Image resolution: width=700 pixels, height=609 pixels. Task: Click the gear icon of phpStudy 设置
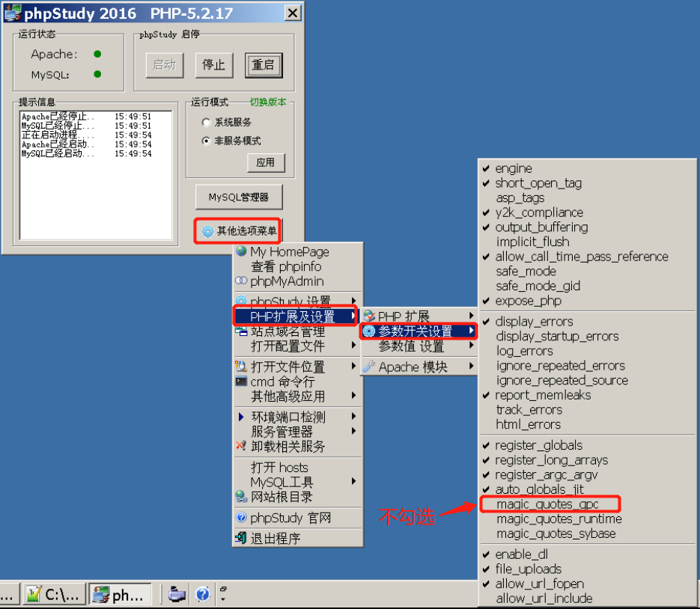point(241,300)
